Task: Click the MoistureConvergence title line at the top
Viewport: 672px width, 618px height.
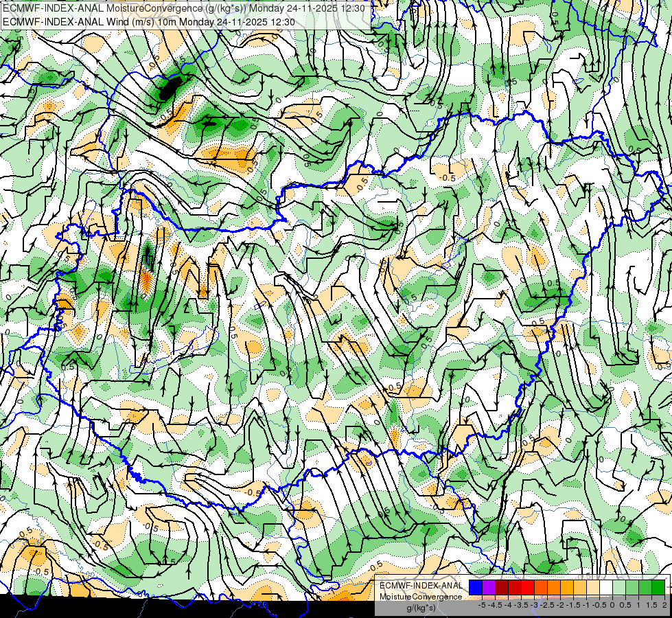Action: [184, 8]
